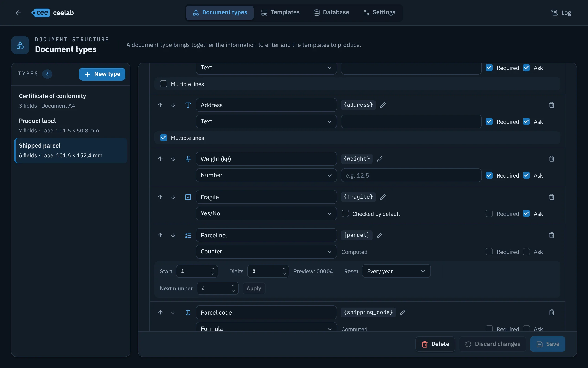Viewport: 588px width, 368px height.
Task: Click the Address default value input
Action: click(411, 121)
